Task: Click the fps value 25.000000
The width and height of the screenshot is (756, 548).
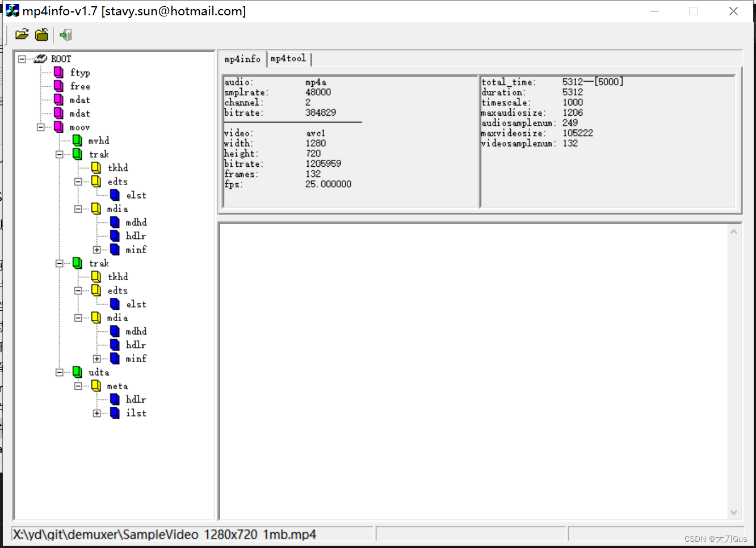Action: click(329, 184)
